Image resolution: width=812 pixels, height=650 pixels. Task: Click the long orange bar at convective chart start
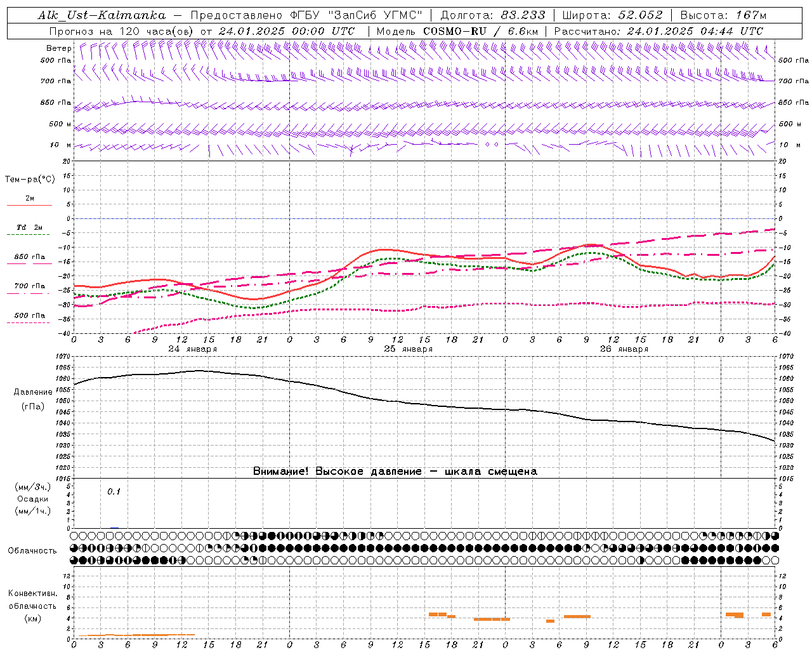(x=136, y=635)
